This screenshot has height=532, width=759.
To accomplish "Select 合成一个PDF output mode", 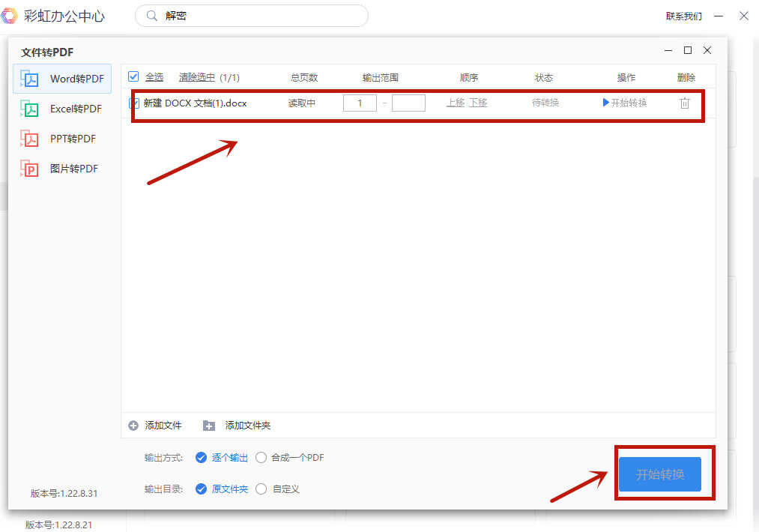I will pos(289,458).
